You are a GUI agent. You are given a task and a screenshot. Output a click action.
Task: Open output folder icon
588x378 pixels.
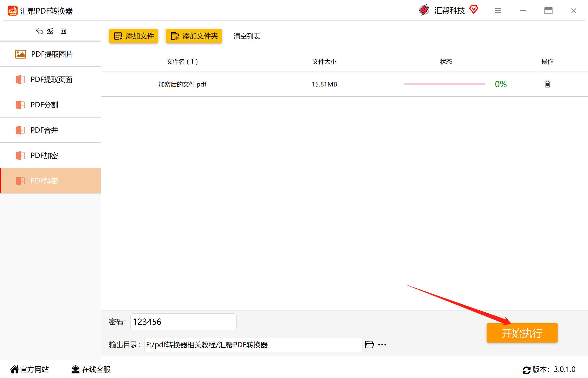[369, 345]
